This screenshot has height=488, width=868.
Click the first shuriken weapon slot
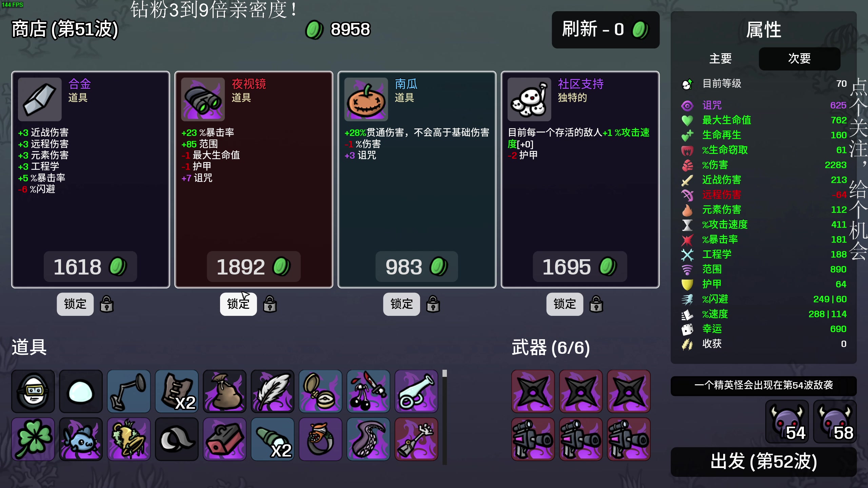[533, 391]
